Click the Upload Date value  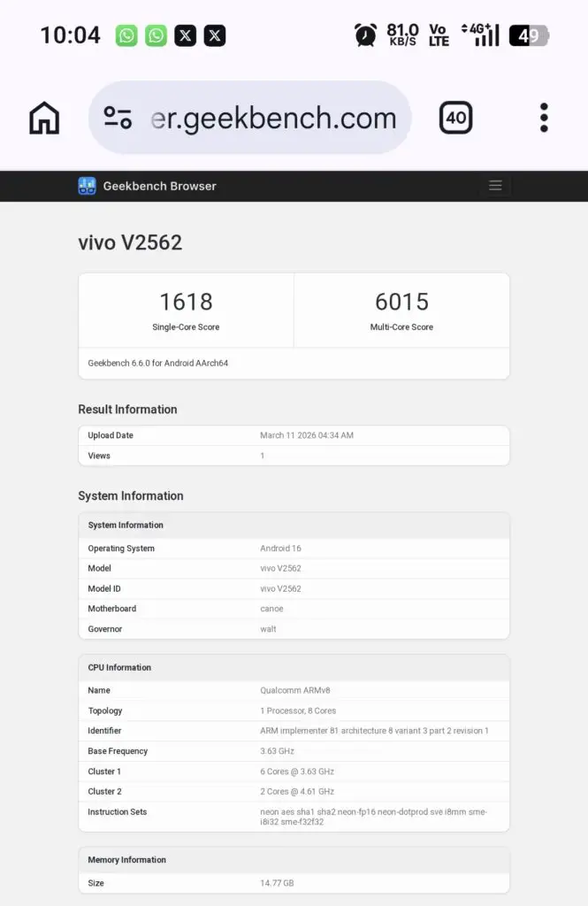coord(306,435)
